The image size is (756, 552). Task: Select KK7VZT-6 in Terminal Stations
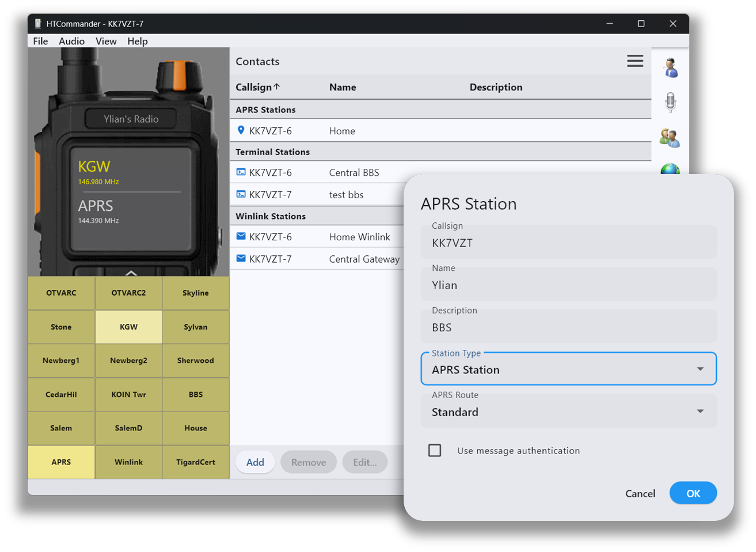coord(270,172)
